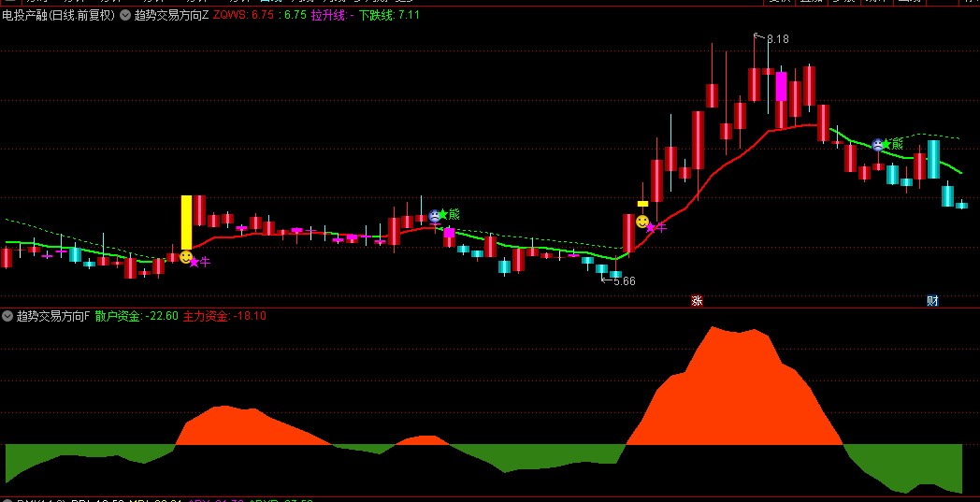The image size is (980, 502).
Task: Open the 趋势交易方向Z indicator dropdown arrow
Action: tap(125, 16)
